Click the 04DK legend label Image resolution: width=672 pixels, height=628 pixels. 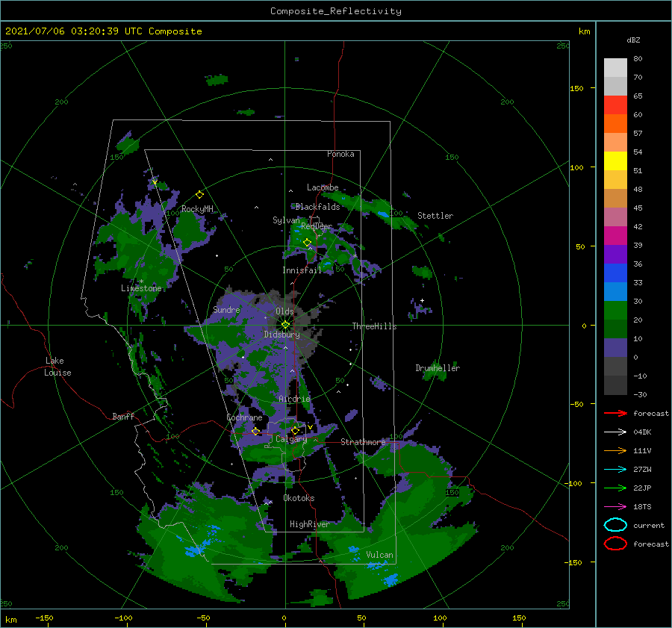tap(642, 432)
